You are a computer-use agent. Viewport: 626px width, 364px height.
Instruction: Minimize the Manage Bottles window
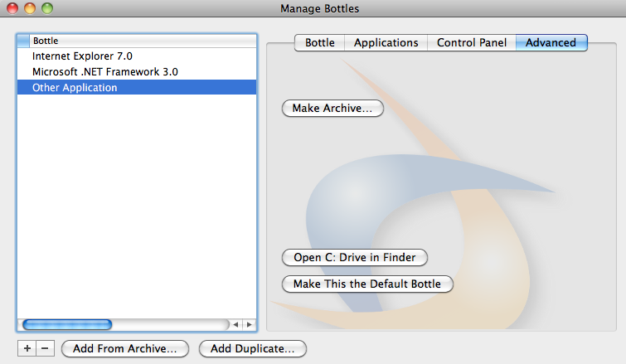pyautogui.click(x=30, y=8)
